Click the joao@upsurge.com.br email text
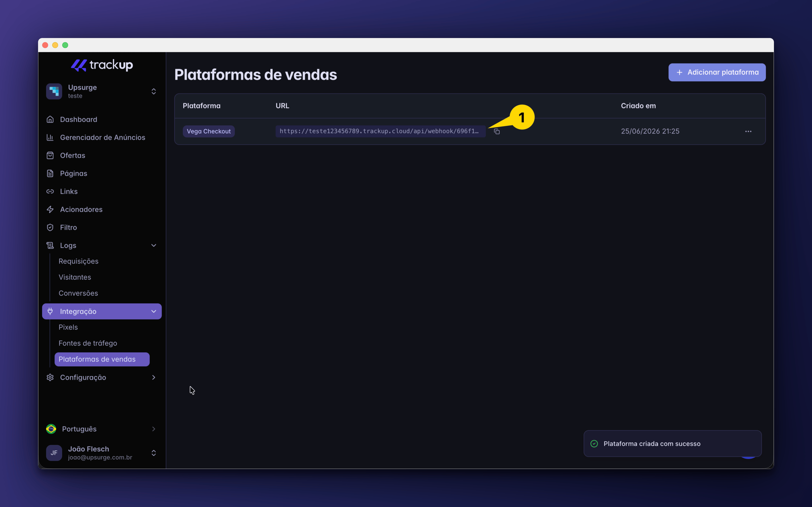The height and width of the screenshot is (507, 812). pos(100,457)
